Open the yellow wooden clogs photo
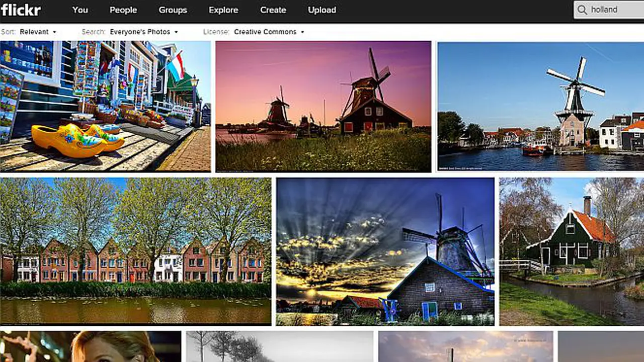644x362 pixels. (x=105, y=107)
